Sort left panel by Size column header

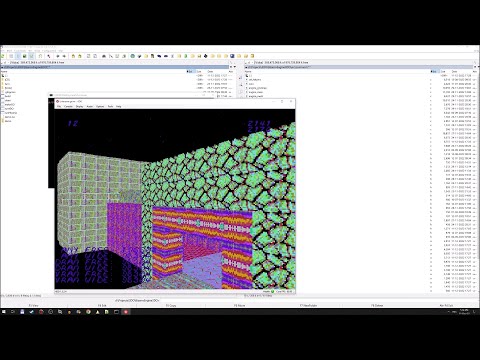pos(201,71)
